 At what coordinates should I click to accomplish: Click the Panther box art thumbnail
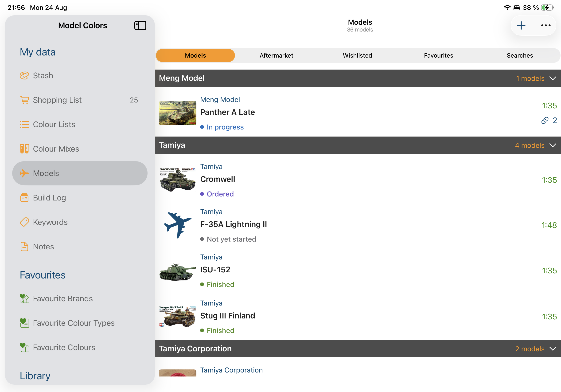(178, 113)
